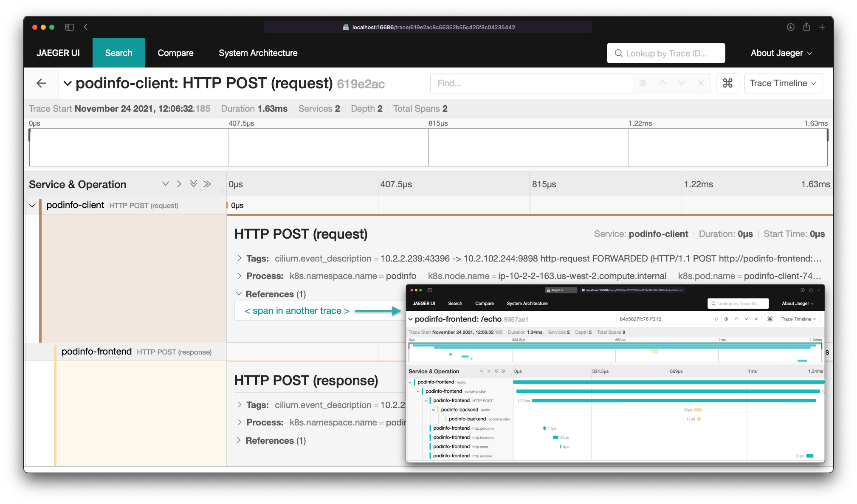This screenshot has height=504, width=857.
Task: Expand the podinfo-client HTTP POST span
Action: coord(32,205)
